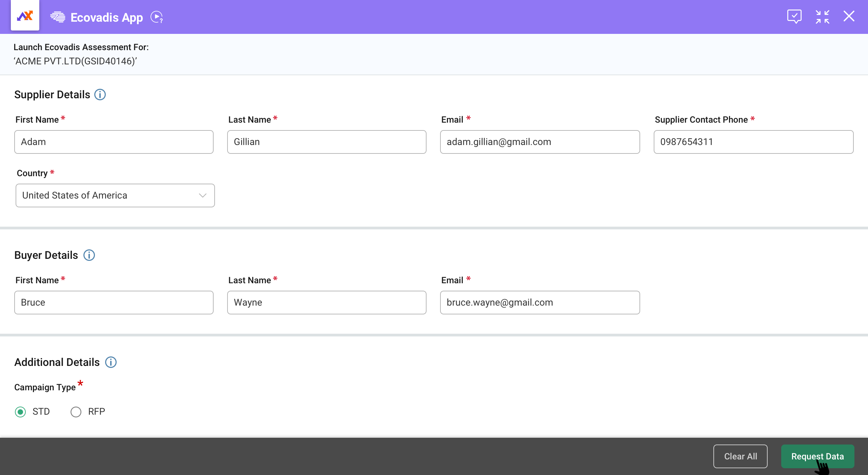The image size is (868, 475).
Task: Click the Ecovadis logo icon beside title
Action: [x=58, y=17]
